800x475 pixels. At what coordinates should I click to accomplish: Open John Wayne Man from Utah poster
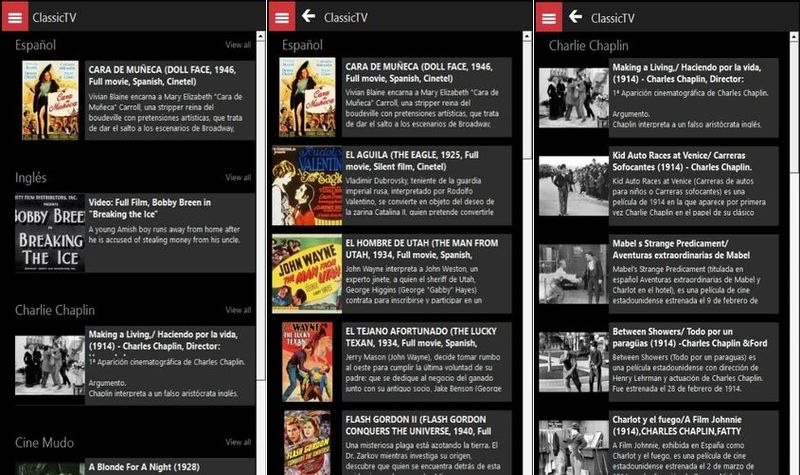click(x=307, y=274)
